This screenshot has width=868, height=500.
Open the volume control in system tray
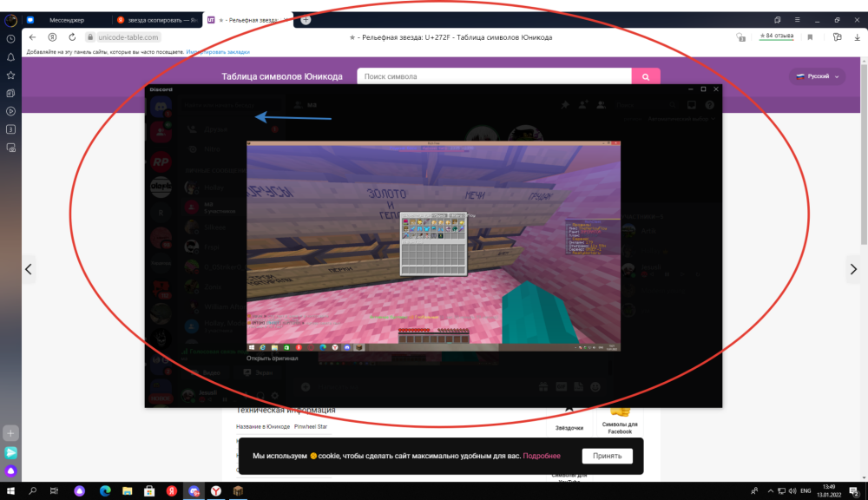click(792, 490)
